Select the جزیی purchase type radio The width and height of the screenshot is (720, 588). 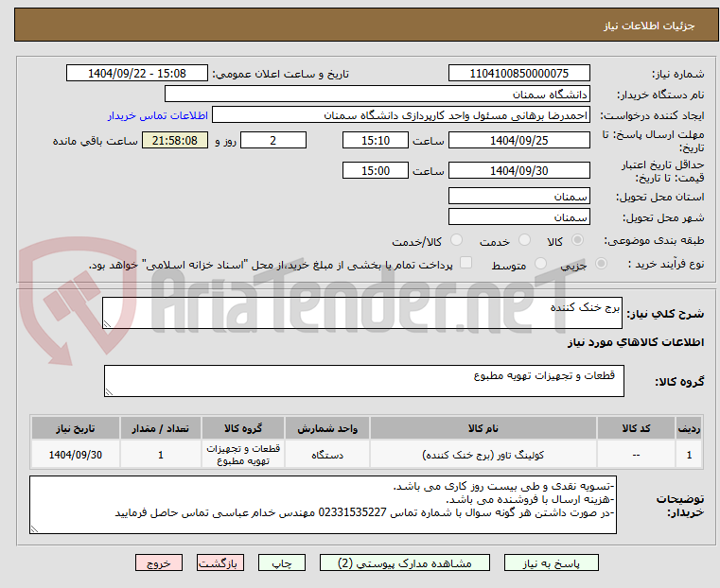point(601,263)
